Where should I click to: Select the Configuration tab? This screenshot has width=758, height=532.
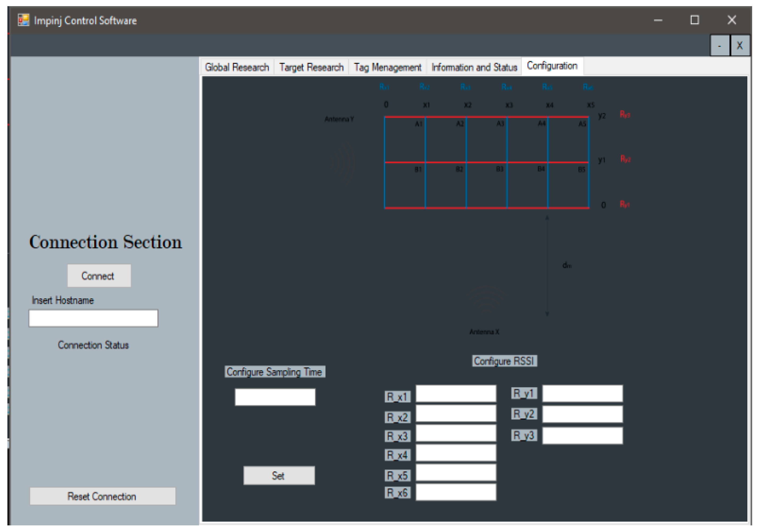tap(552, 66)
